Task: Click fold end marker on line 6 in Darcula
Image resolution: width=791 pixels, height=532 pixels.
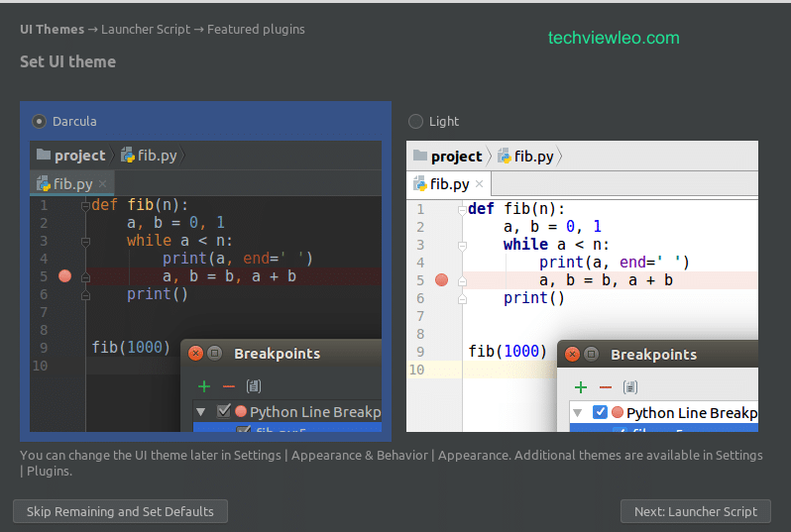Action: coord(85,294)
